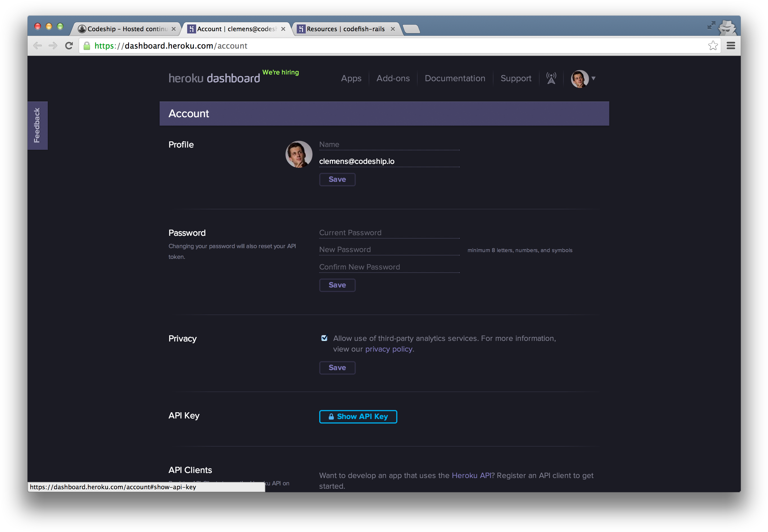Click the broadcast notifications icon in the Heroku navbar
Viewport: 768px width, 532px height.
point(551,78)
